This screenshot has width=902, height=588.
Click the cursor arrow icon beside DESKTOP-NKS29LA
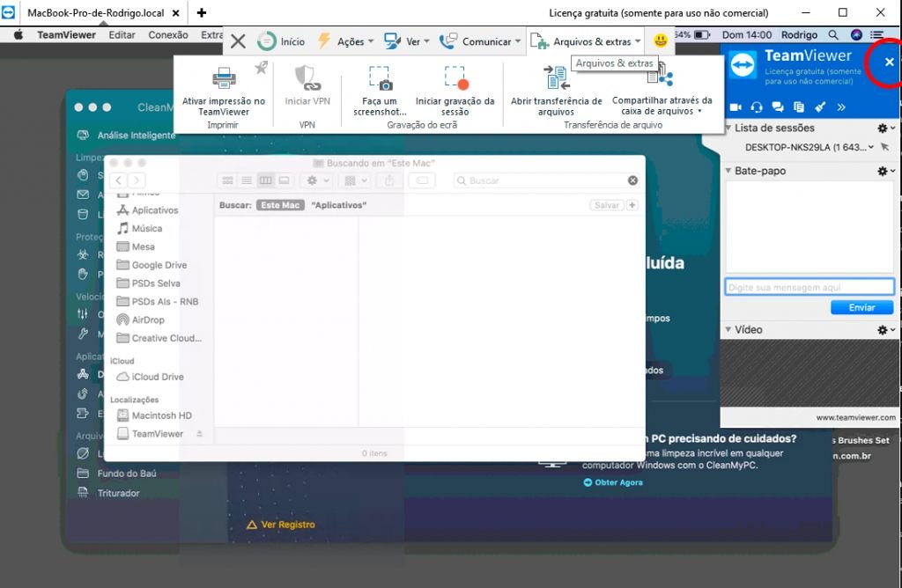[x=885, y=147]
